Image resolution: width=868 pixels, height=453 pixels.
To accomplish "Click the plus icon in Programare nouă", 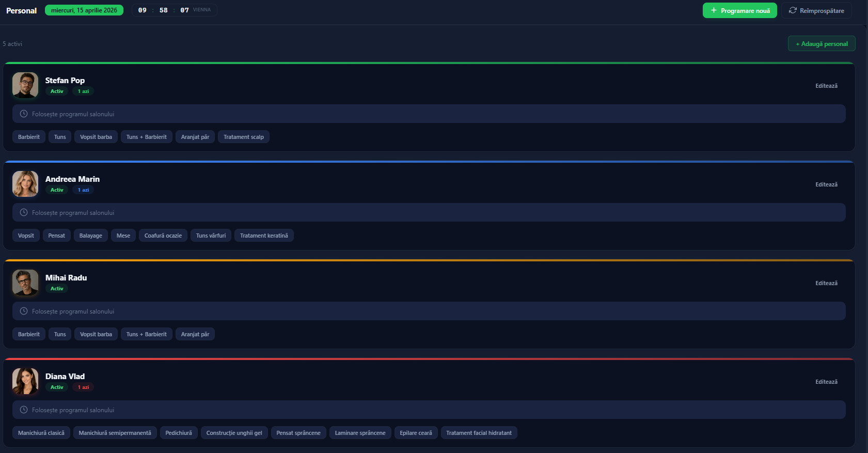I will point(714,10).
